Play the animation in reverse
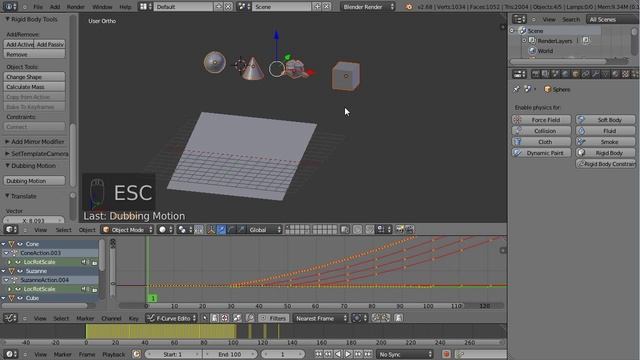Image resolution: width=640 pixels, height=360 pixels. pyautogui.click(x=338, y=354)
